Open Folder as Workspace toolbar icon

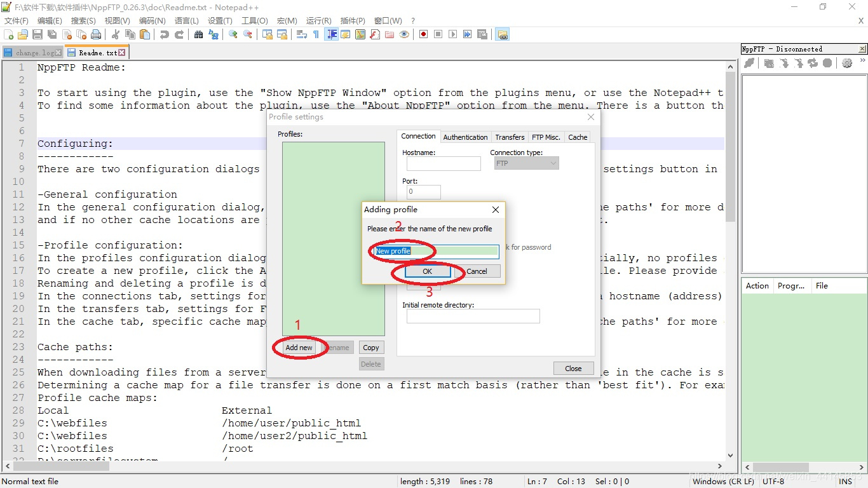coord(390,34)
